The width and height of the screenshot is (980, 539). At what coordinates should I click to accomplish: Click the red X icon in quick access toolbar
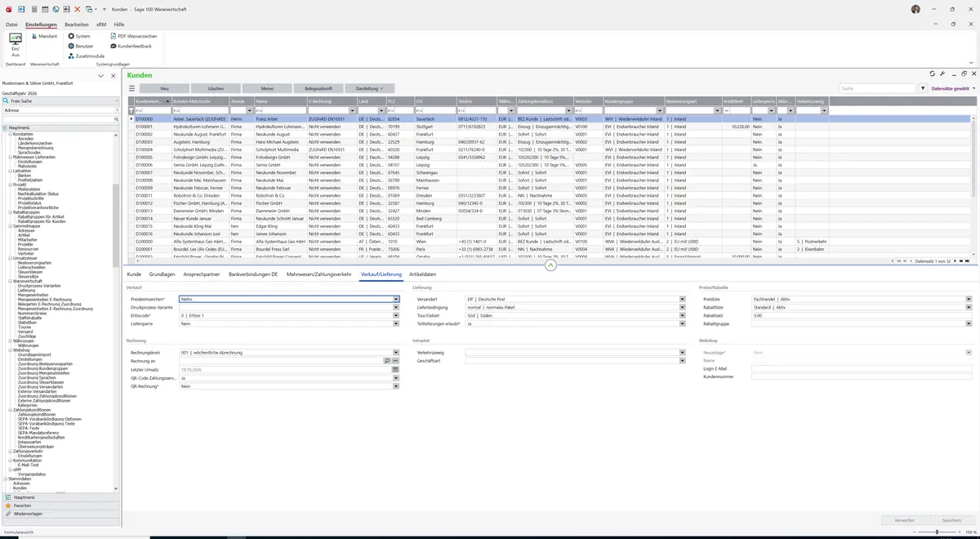(x=77, y=8)
